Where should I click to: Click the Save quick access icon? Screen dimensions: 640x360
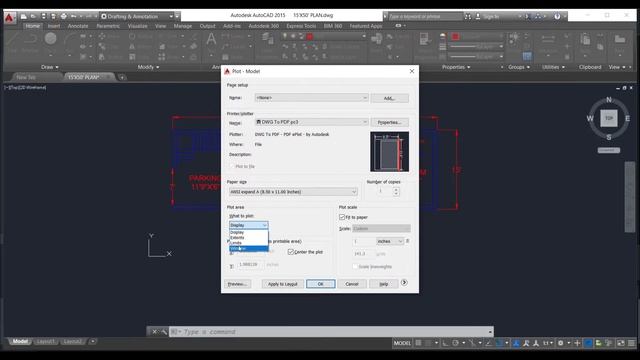coord(44,16)
